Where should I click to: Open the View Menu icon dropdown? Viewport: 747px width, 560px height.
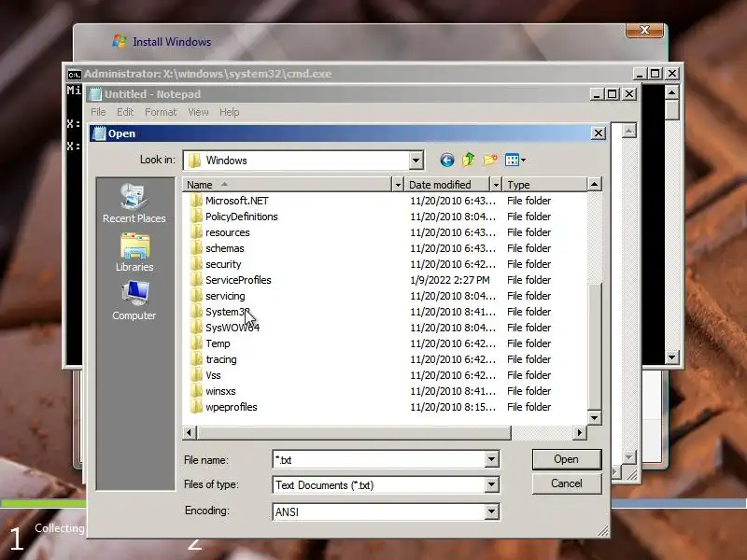515,160
